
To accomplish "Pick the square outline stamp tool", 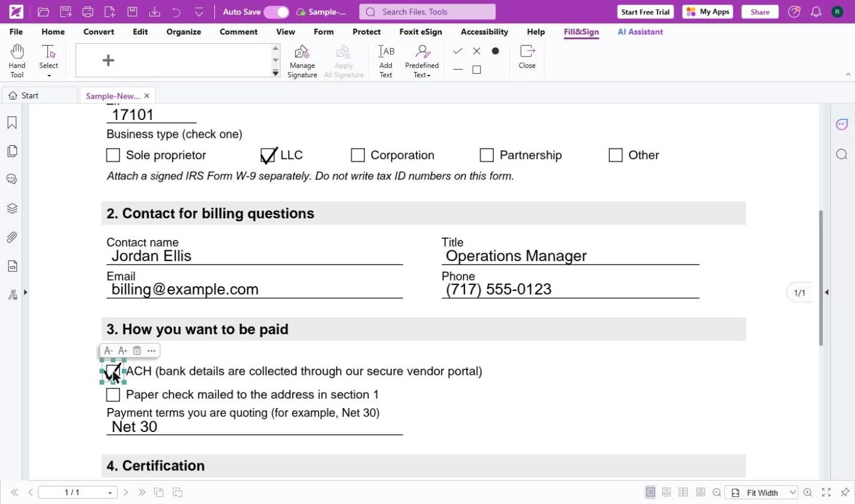I will click(476, 70).
